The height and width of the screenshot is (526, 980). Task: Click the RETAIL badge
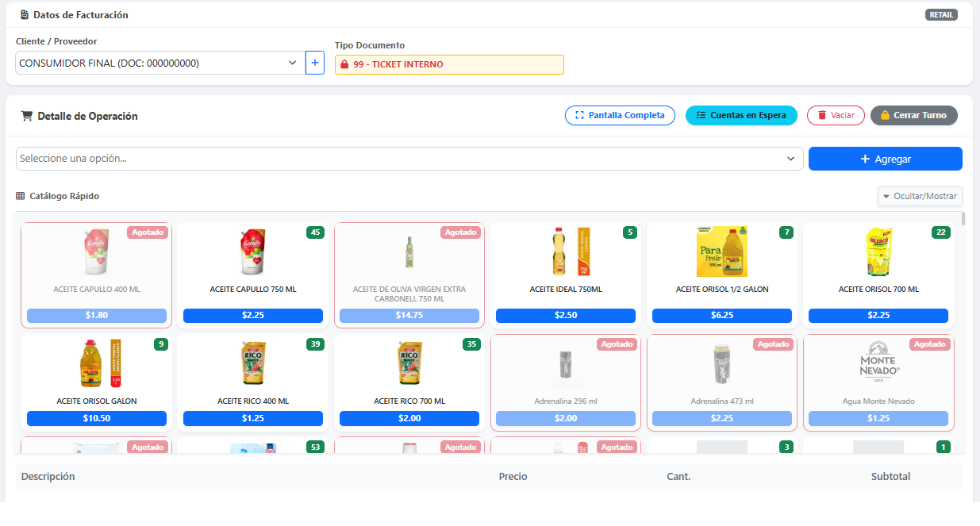[941, 15]
